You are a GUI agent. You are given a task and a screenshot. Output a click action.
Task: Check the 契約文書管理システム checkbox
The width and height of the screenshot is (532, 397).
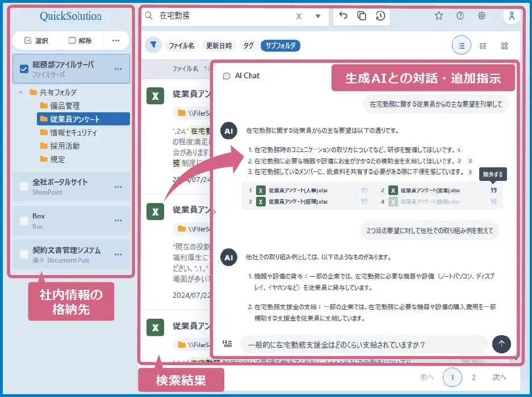pos(24,254)
